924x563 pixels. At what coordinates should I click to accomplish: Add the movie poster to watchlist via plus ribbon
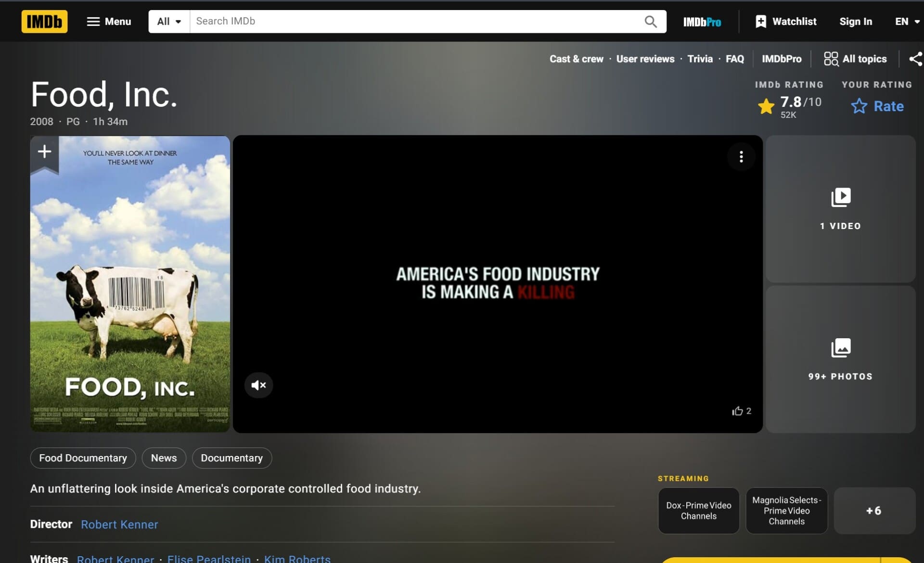(44, 151)
